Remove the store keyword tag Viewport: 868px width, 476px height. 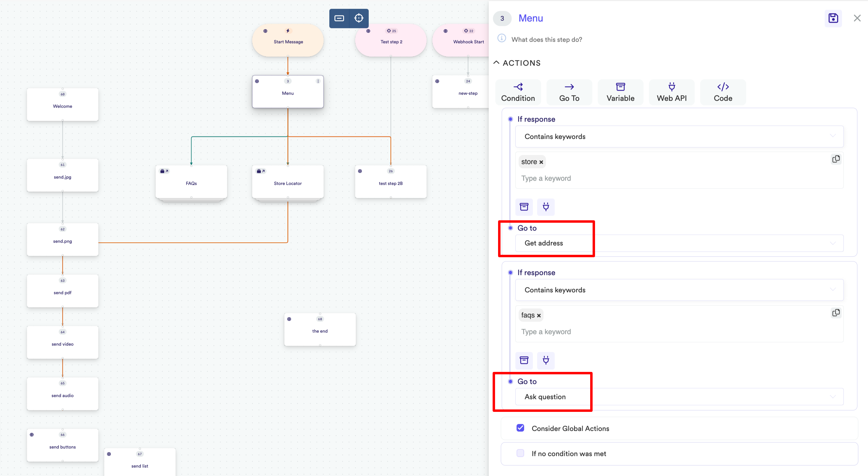[x=541, y=162]
